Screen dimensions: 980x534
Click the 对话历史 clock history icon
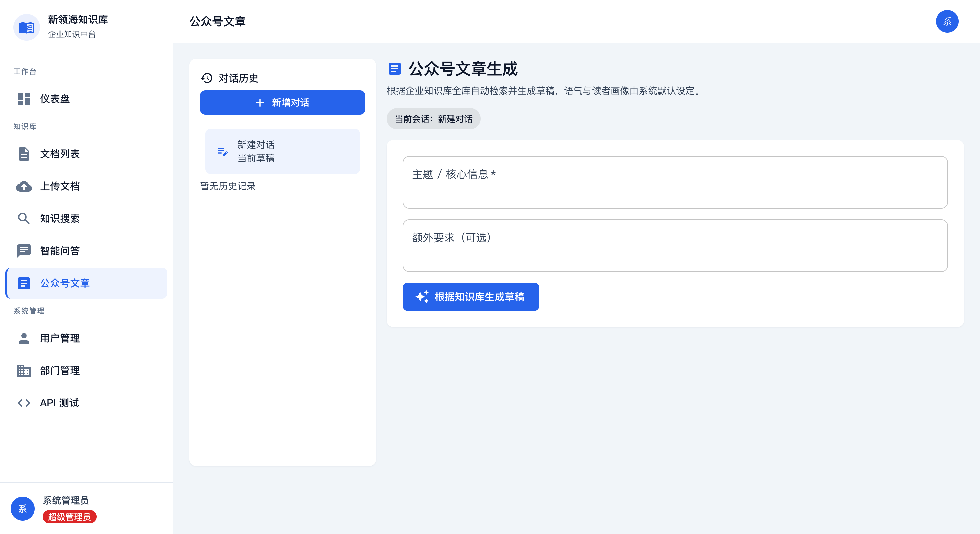[x=207, y=78]
